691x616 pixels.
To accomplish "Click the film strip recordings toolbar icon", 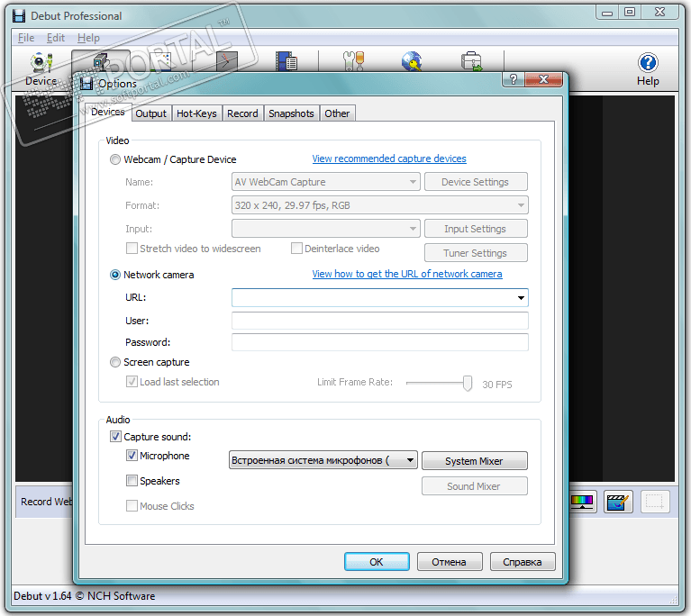I will pos(286,61).
